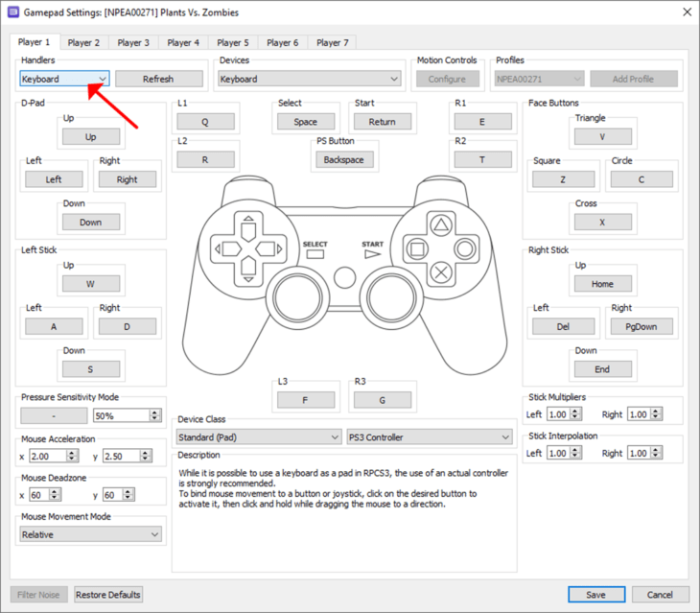Rebind Left Stick Down mapped to S

click(x=91, y=369)
